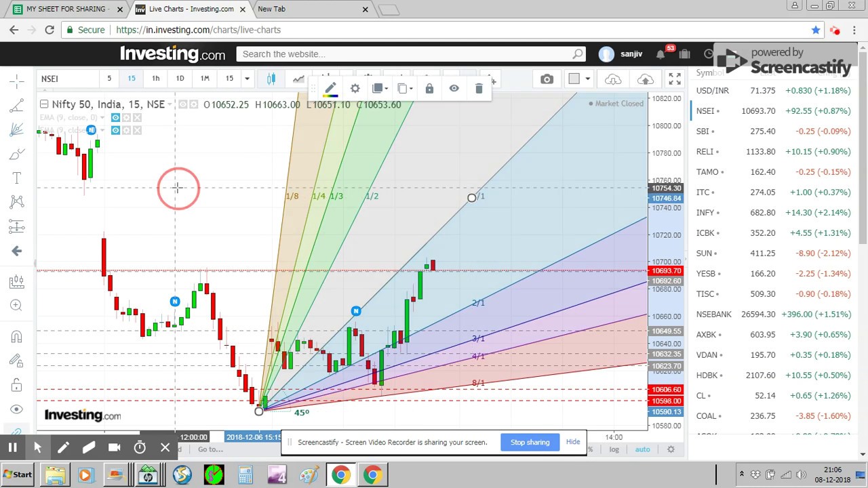Open chart settings gear at bottom right

671,449
